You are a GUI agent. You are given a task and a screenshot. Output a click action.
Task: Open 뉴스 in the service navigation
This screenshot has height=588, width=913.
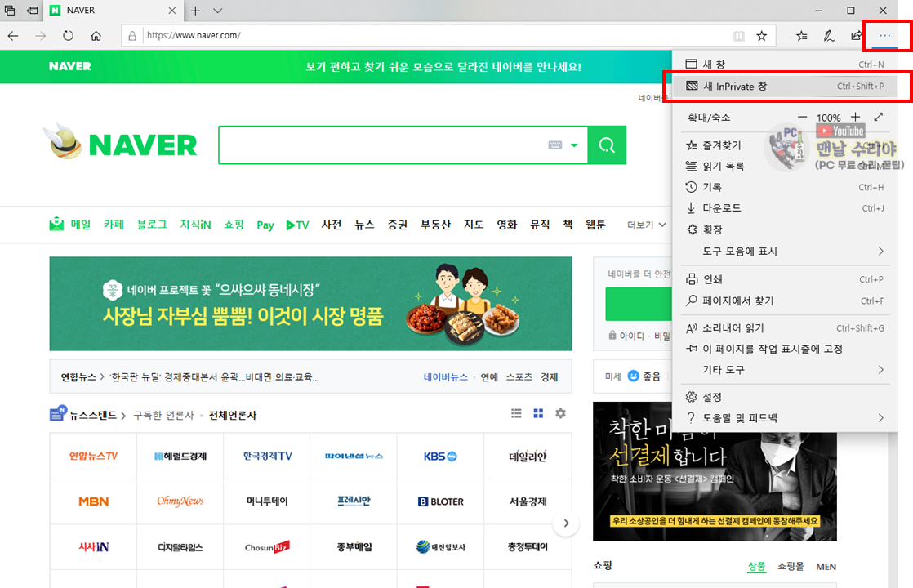pyautogui.click(x=364, y=224)
